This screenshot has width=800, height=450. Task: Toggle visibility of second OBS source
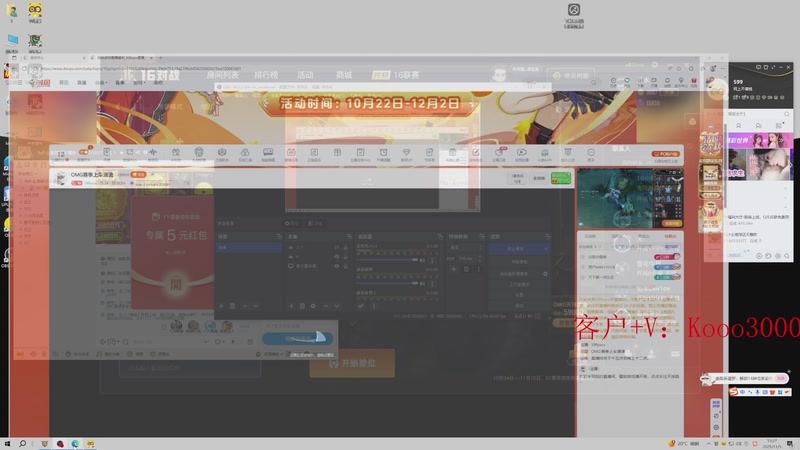337,257
